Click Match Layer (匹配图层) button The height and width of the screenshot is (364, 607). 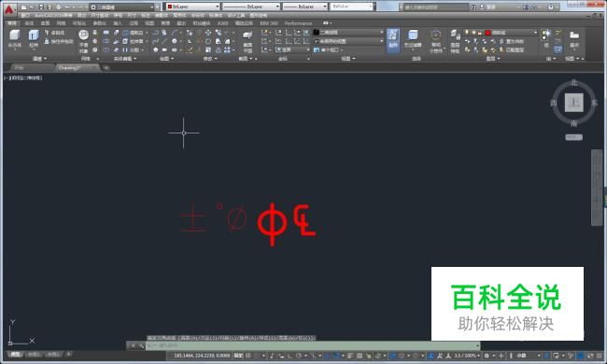click(x=511, y=49)
